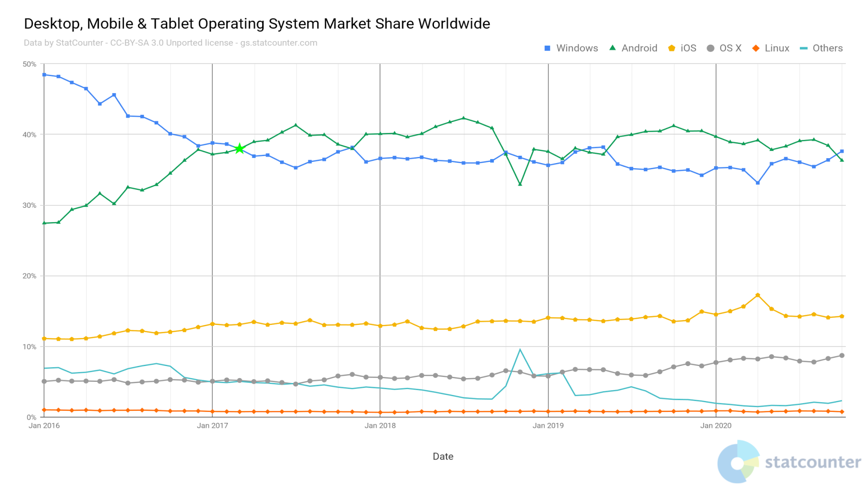The width and height of the screenshot is (868, 488).
Task: Click the 40% y-axis label
Action: point(29,135)
